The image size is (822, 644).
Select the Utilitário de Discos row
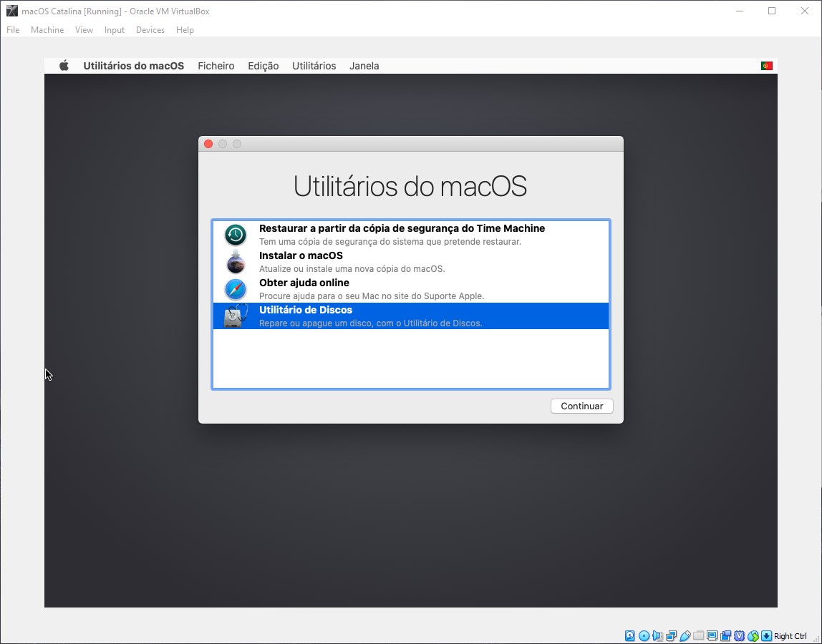411,316
